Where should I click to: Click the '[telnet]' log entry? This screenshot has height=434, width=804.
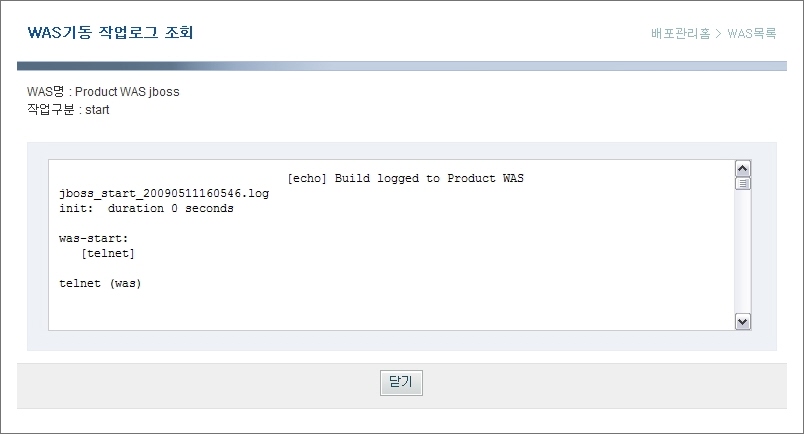click(108, 254)
